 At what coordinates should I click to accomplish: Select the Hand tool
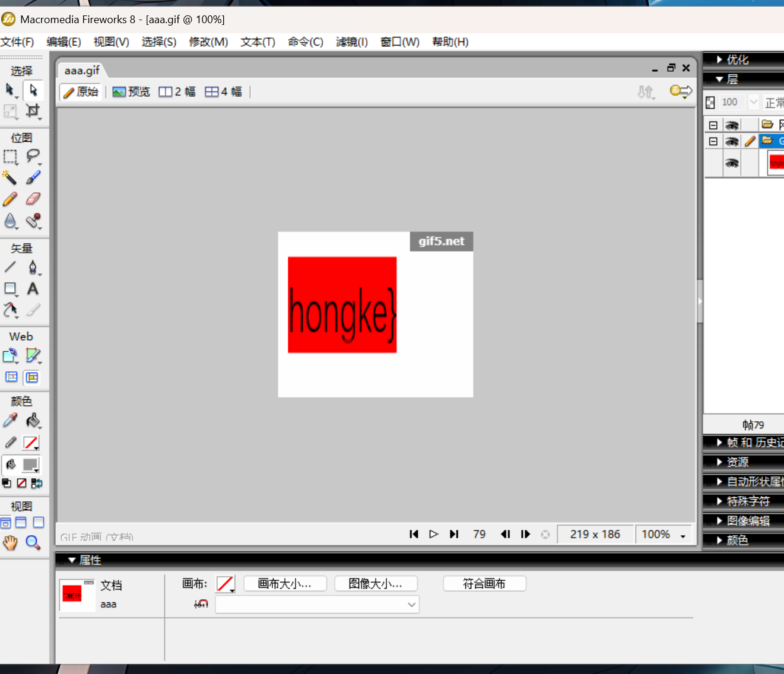pyautogui.click(x=10, y=542)
